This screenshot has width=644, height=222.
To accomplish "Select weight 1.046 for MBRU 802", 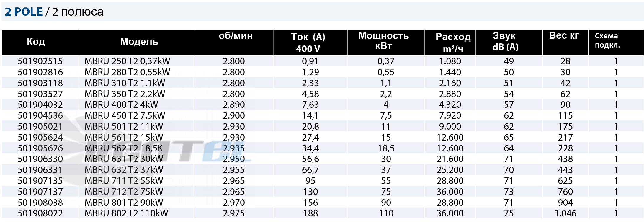I will (x=565, y=213).
